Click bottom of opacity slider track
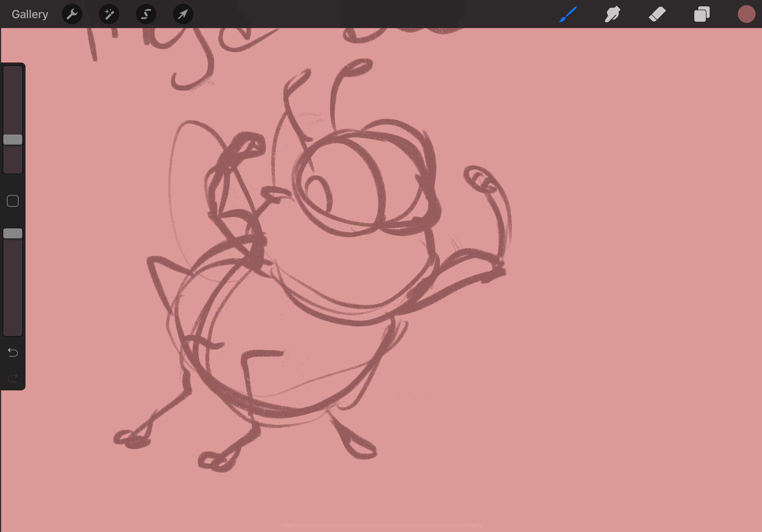Screen dimensions: 762x532 tap(13, 330)
